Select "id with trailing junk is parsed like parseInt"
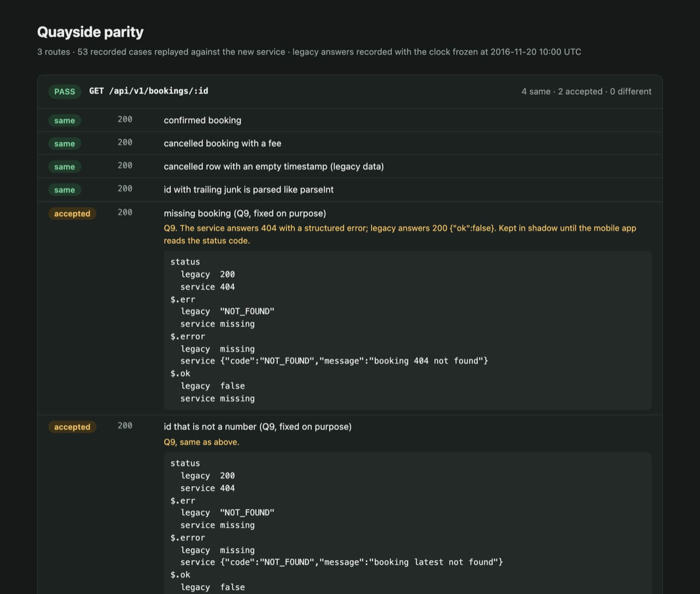The height and width of the screenshot is (594, 700). coord(249,189)
